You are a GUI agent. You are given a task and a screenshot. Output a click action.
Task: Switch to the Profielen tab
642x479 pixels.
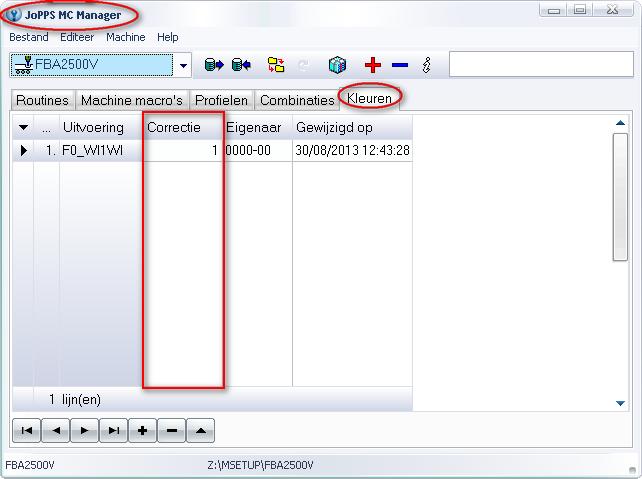point(221,100)
